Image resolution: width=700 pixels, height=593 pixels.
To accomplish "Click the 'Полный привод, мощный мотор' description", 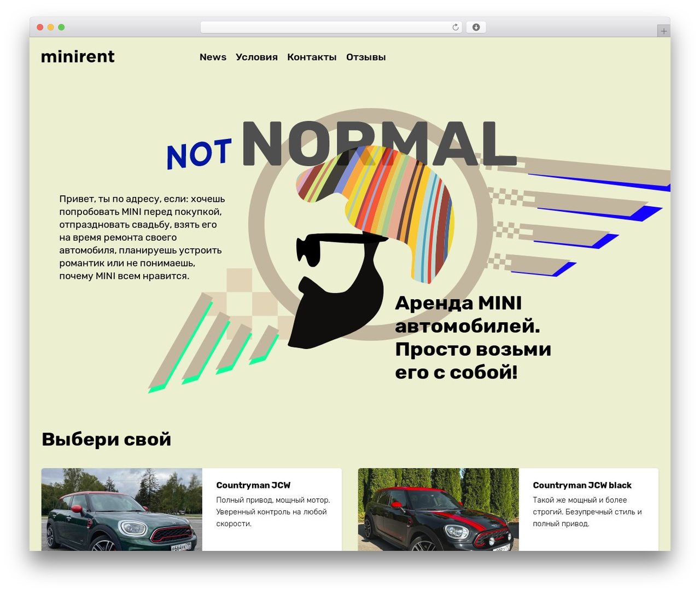I will pyautogui.click(x=273, y=511).
